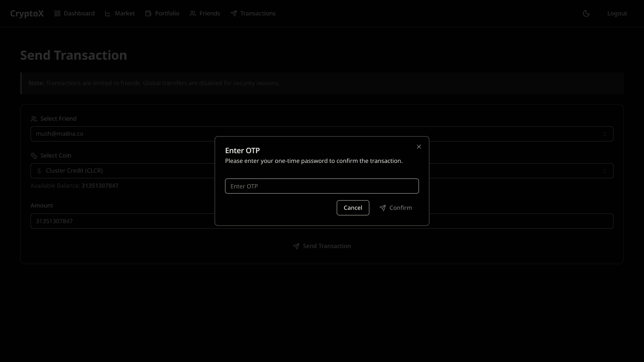Close the Enter OTP dialog with X

(419, 147)
